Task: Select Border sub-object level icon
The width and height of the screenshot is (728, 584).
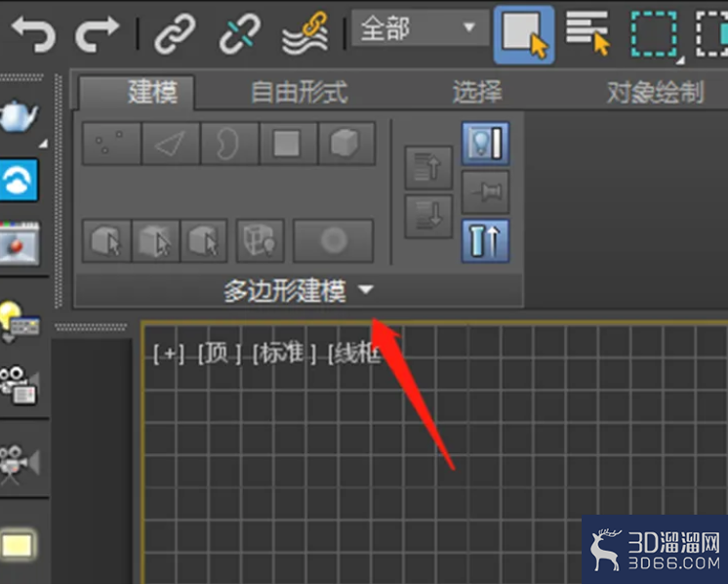Action: (229, 144)
